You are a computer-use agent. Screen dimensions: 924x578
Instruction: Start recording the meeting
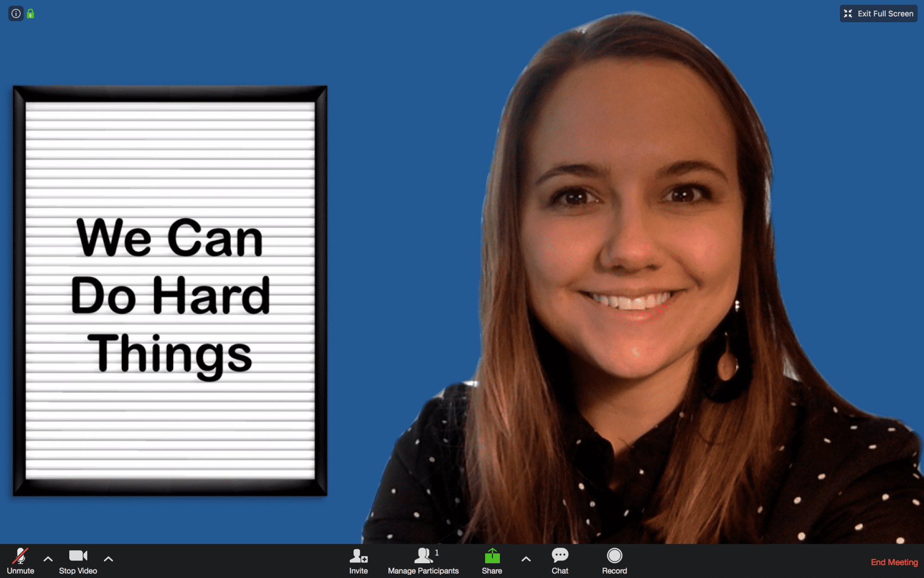(x=614, y=560)
